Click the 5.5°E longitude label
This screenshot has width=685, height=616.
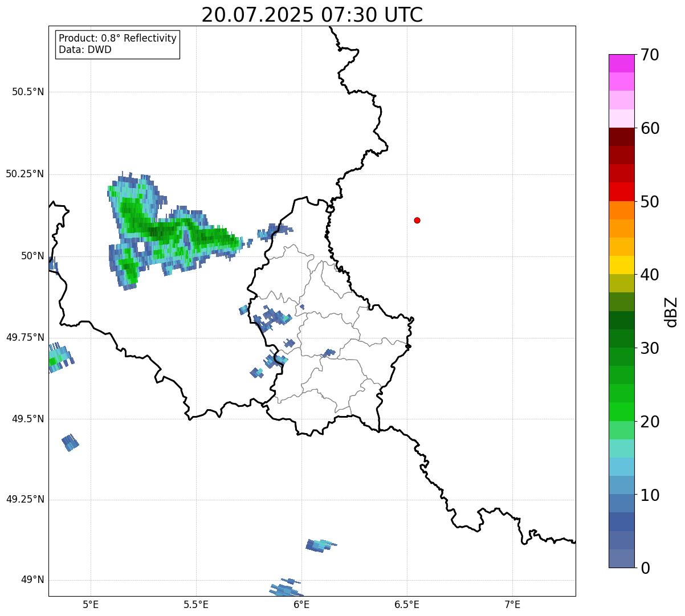[197, 605]
